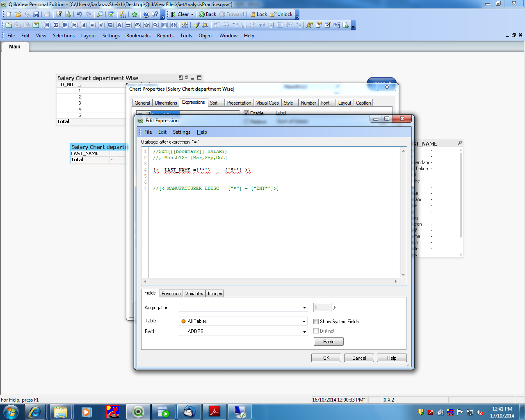Open the Field dropdown showing ADDRS
The height and width of the screenshot is (420, 525).
304,331
